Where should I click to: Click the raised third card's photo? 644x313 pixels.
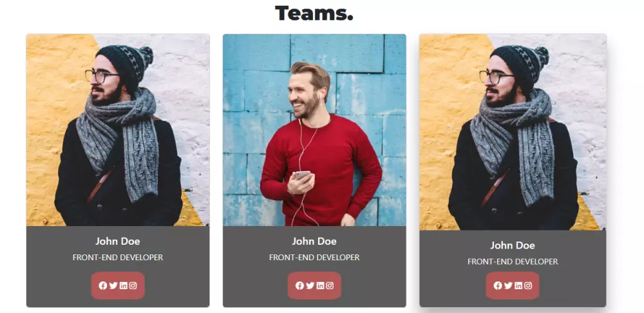click(x=513, y=132)
